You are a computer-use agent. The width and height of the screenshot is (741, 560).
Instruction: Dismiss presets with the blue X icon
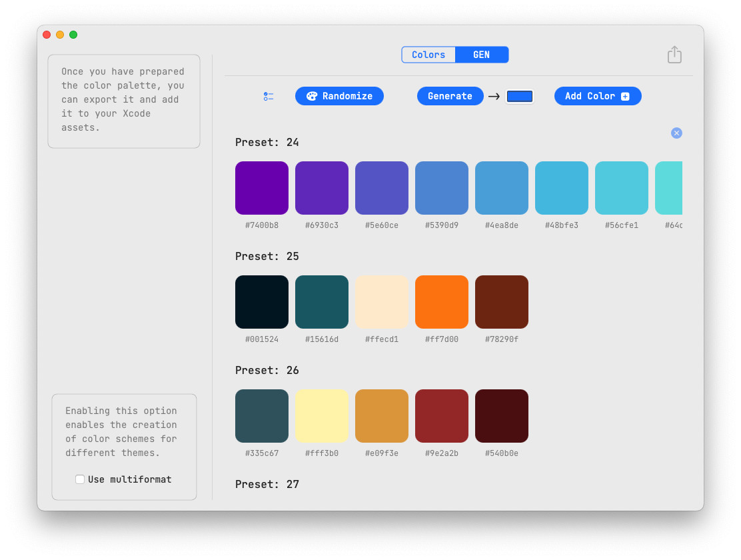pos(676,133)
